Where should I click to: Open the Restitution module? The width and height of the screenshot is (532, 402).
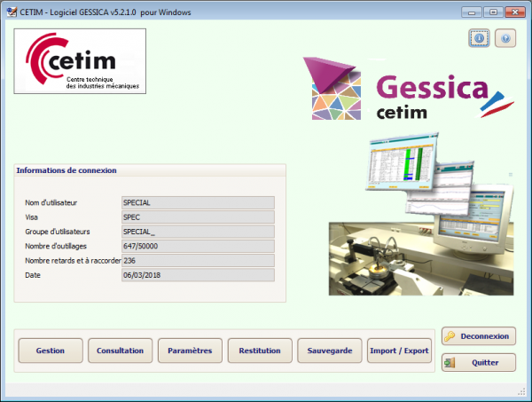pyautogui.click(x=260, y=351)
